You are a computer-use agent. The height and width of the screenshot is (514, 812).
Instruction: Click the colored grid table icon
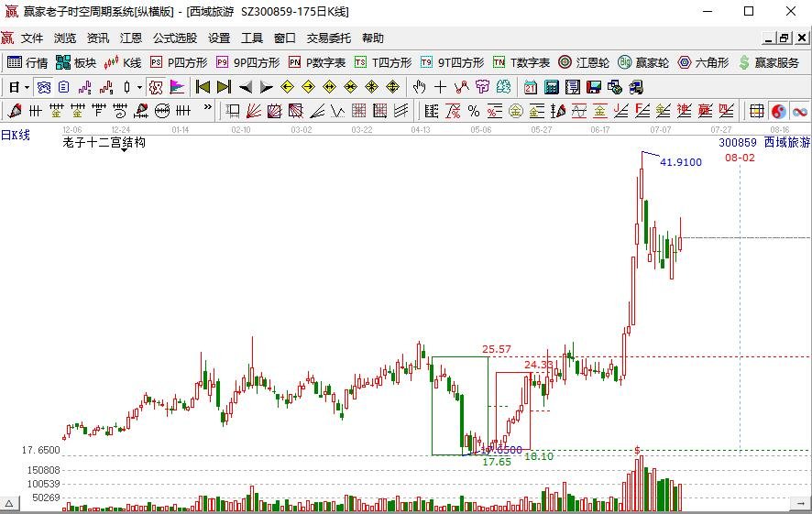pos(757,111)
